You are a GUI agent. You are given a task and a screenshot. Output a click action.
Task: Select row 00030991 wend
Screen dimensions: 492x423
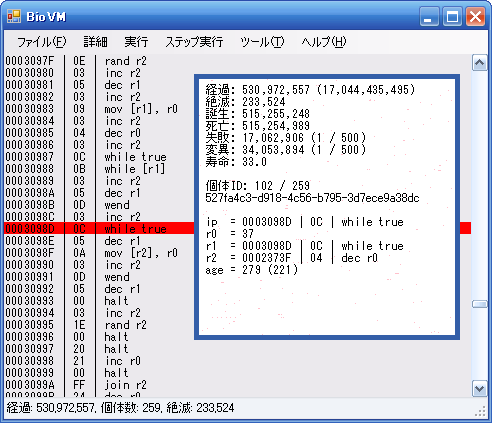point(99,277)
